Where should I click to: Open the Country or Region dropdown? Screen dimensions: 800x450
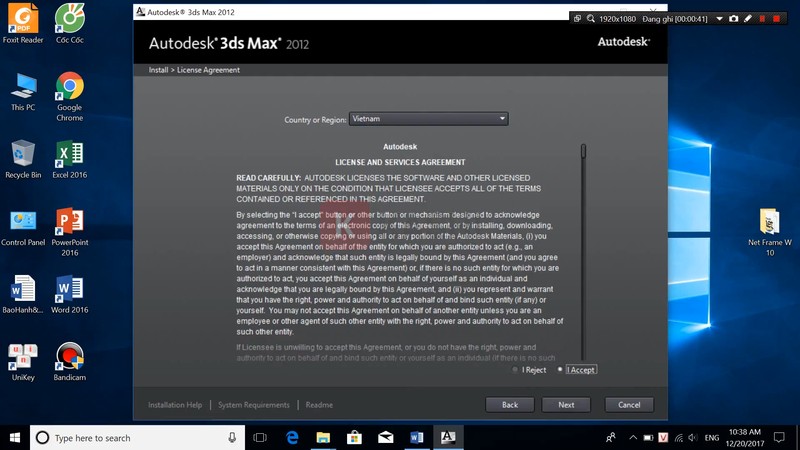428,119
